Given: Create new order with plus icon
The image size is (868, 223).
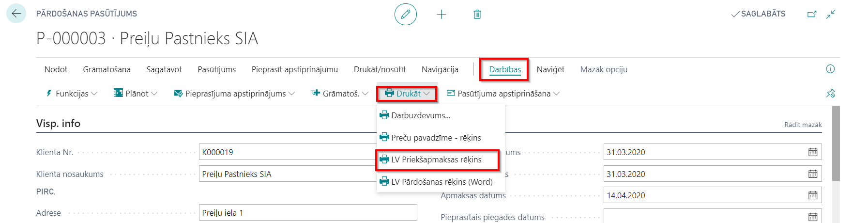Looking at the screenshot, I should coord(442,15).
